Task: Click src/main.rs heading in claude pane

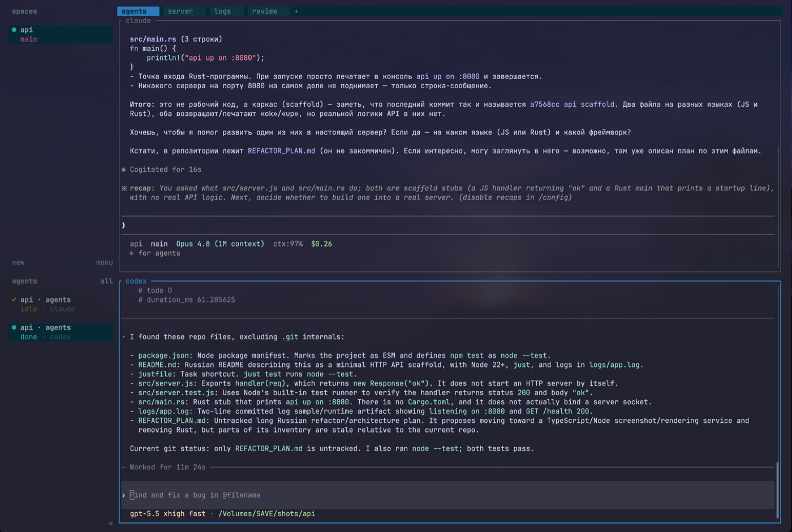Action: coord(153,39)
